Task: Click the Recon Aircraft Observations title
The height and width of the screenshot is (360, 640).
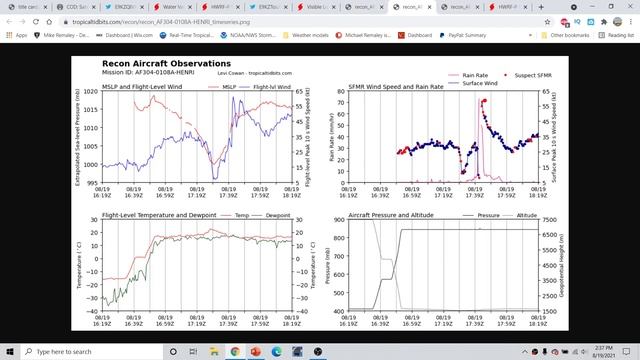Action: tap(166, 63)
